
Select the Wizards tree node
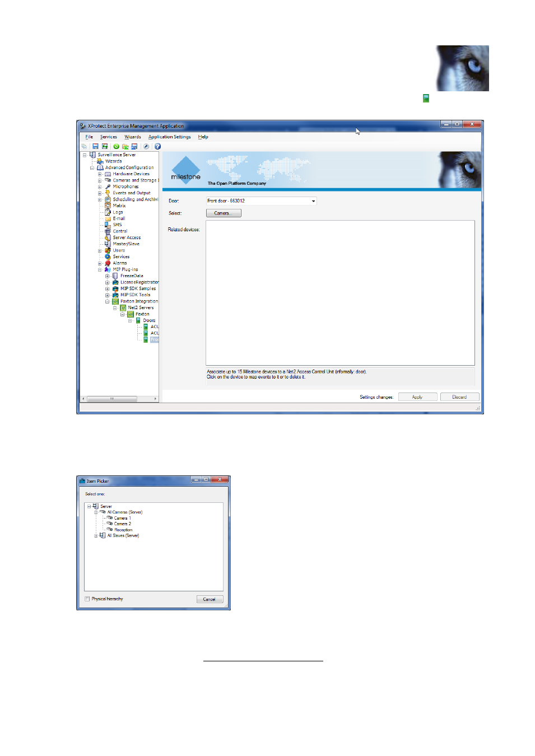(113, 161)
